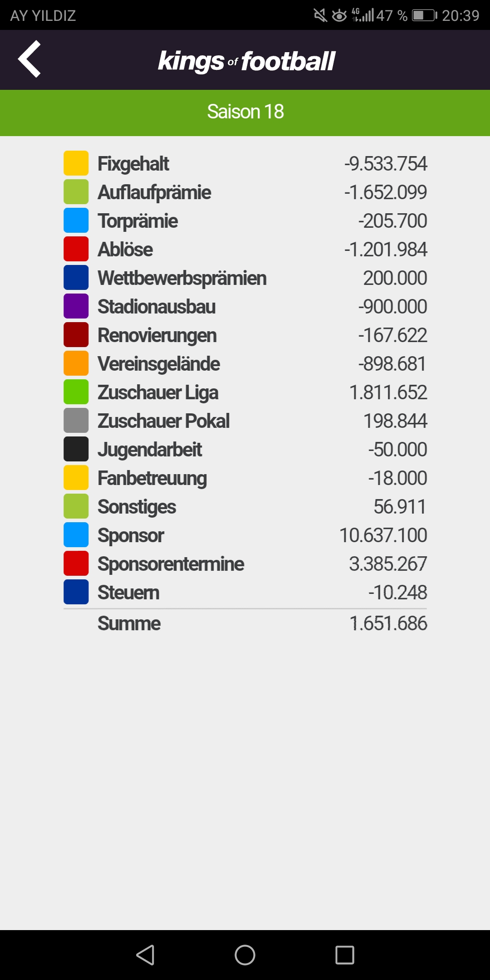Tap the kings of football logo
The width and height of the screenshot is (490, 980).
pyautogui.click(x=246, y=61)
